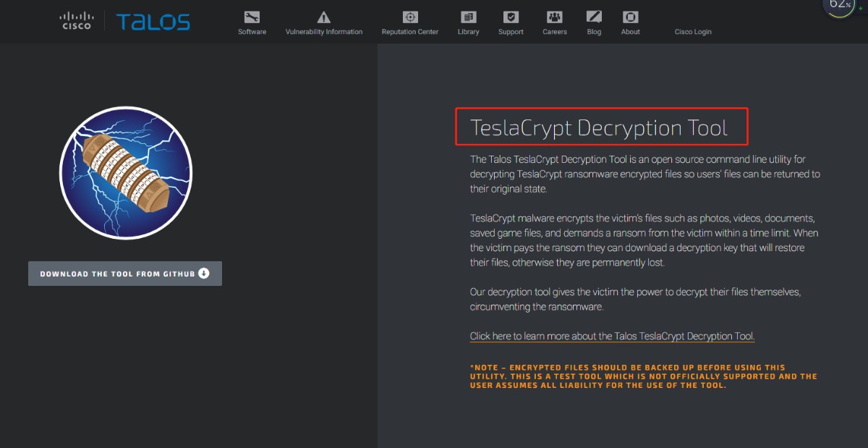Click the Cisco Login link
Image resolution: width=868 pixels, height=448 pixels.
(693, 32)
